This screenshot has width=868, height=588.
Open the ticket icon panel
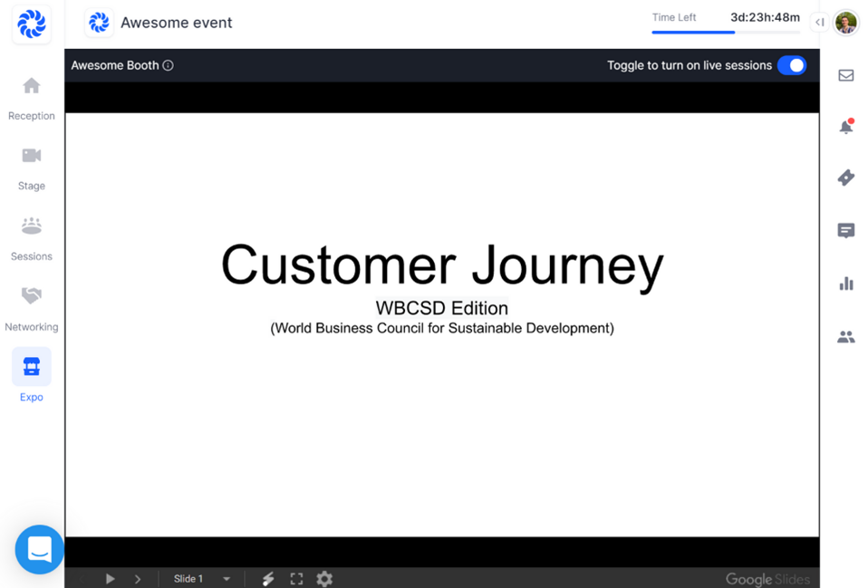pyautogui.click(x=846, y=178)
